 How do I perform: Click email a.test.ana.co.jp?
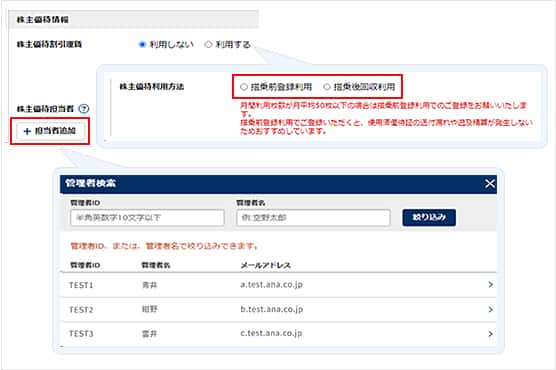tap(272, 285)
